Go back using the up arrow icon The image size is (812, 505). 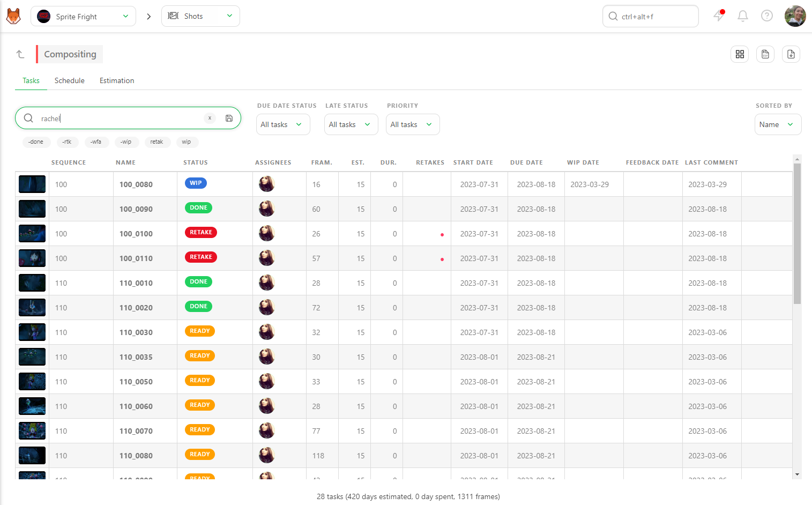pos(20,54)
